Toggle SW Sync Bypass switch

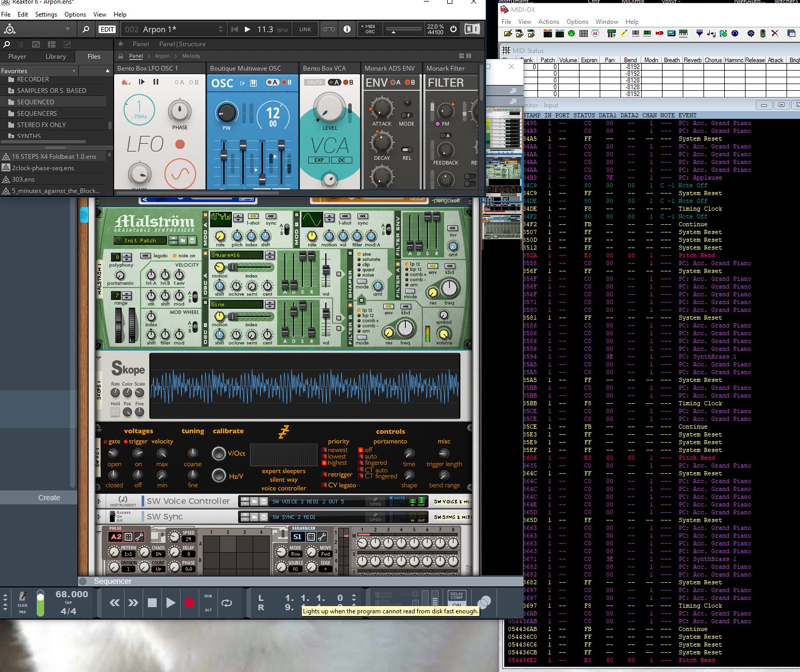pyautogui.click(x=112, y=517)
